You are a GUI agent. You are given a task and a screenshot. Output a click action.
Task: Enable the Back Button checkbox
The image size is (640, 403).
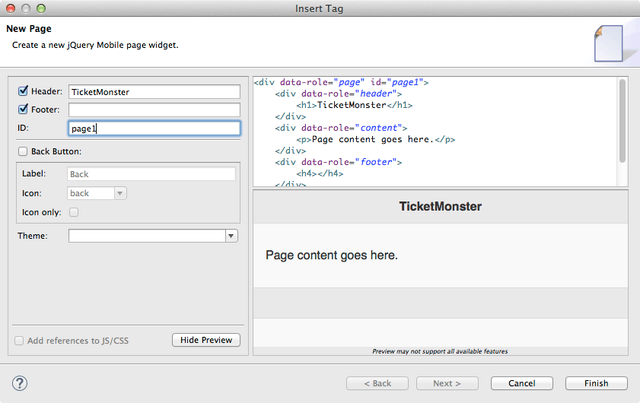pyautogui.click(x=23, y=151)
